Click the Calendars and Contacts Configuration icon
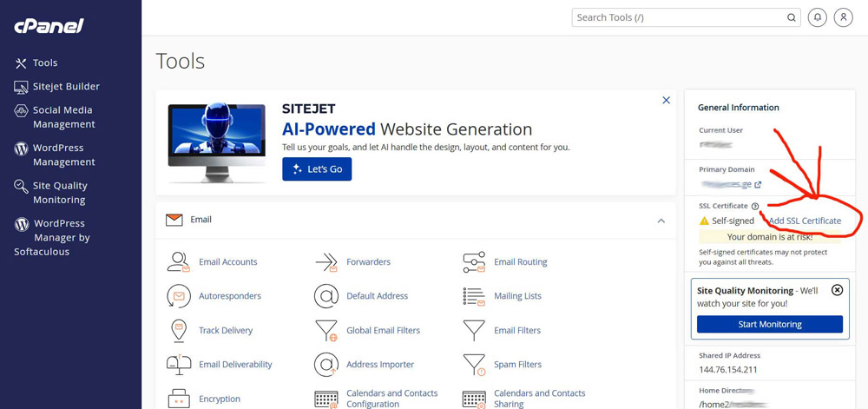The height and width of the screenshot is (409, 868). click(326, 399)
